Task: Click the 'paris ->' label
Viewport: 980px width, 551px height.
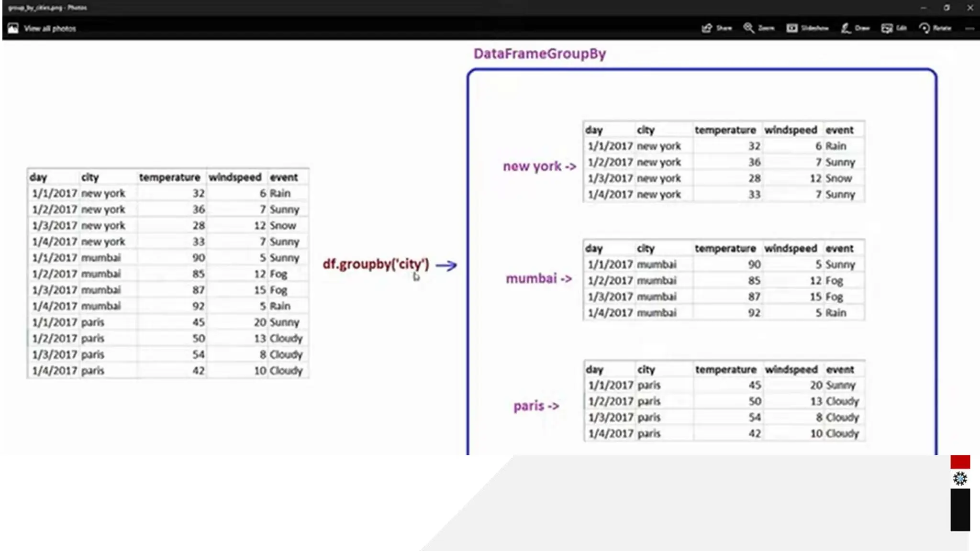Action: tap(536, 406)
